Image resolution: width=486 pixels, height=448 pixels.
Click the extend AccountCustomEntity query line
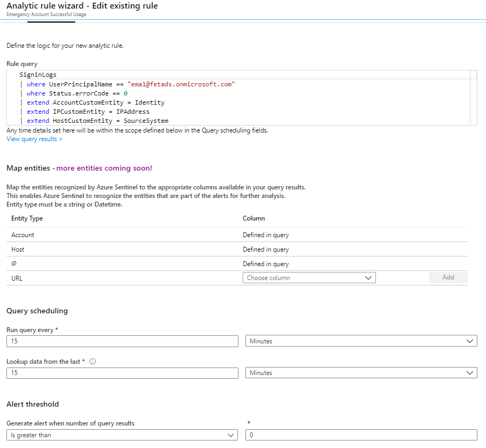tap(96, 102)
